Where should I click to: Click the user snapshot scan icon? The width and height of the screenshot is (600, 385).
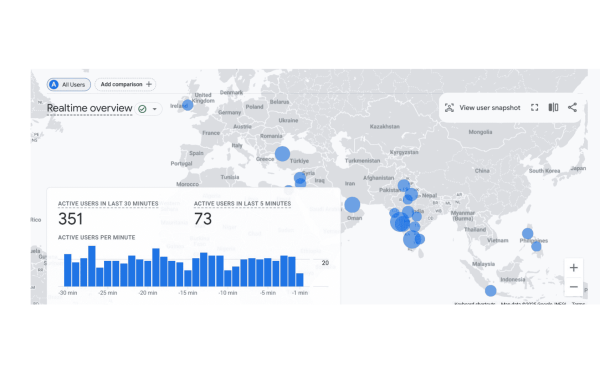coord(449,108)
